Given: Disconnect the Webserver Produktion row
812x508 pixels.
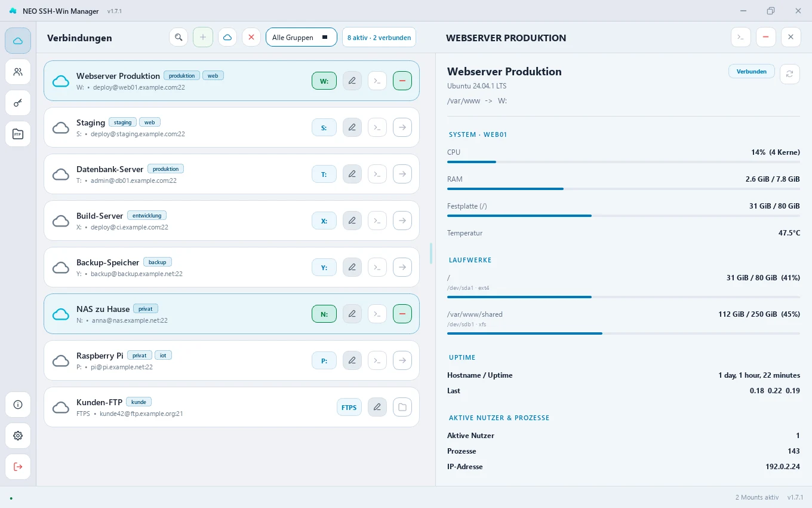Looking at the screenshot, I should pos(402,81).
